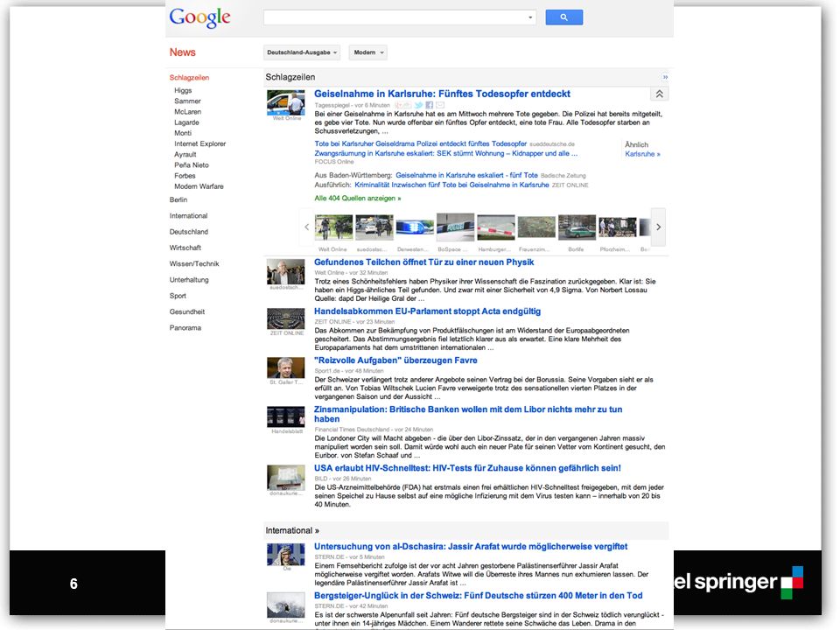The height and width of the screenshot is (630, 840).
Task: Open the Welt Online carousel photo
Action: 333,227
